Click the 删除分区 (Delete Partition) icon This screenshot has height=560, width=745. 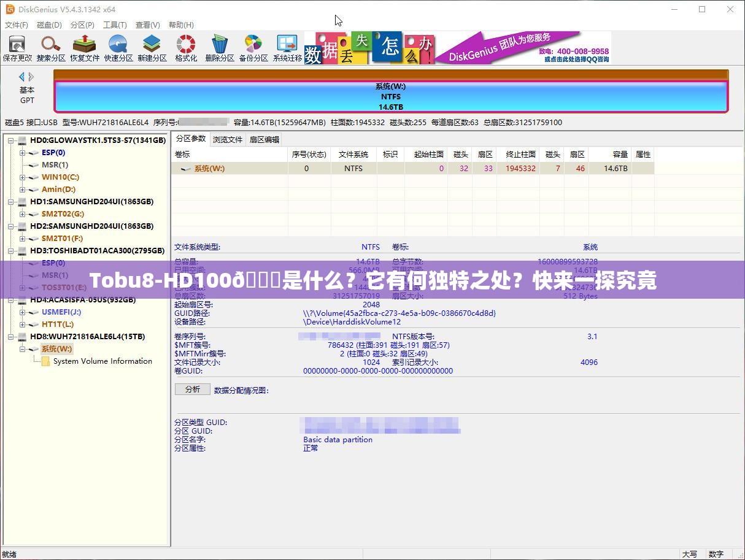[219, 47]
